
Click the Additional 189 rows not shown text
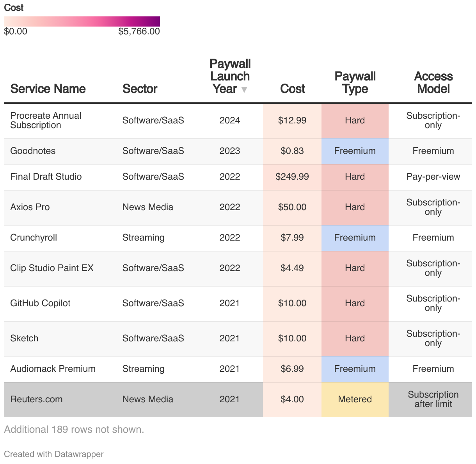pos(74,429)
